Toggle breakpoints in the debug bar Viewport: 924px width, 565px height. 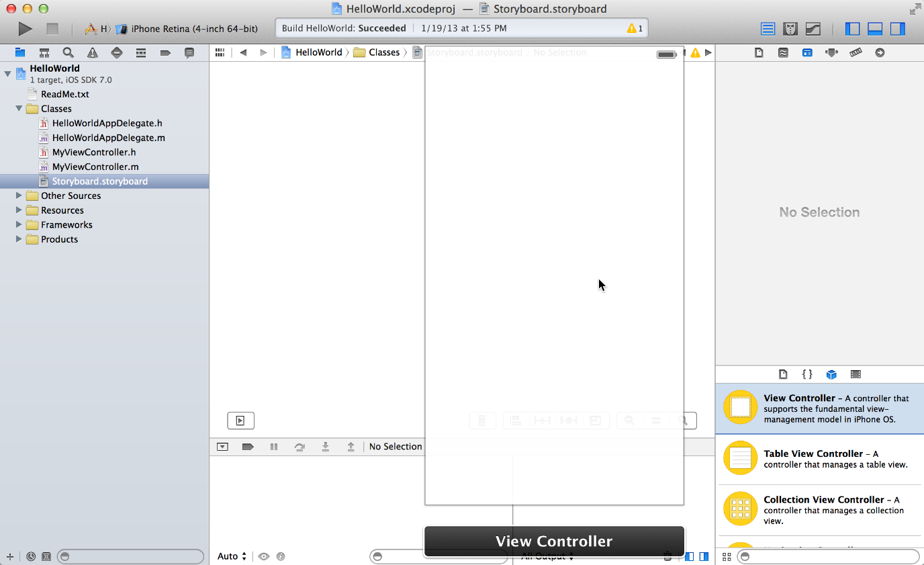[248, 447]
